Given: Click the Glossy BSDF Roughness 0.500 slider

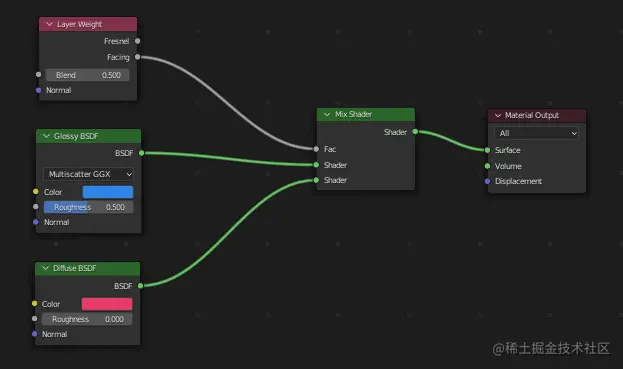Looking at the screenshot, I should click(88, 207).
